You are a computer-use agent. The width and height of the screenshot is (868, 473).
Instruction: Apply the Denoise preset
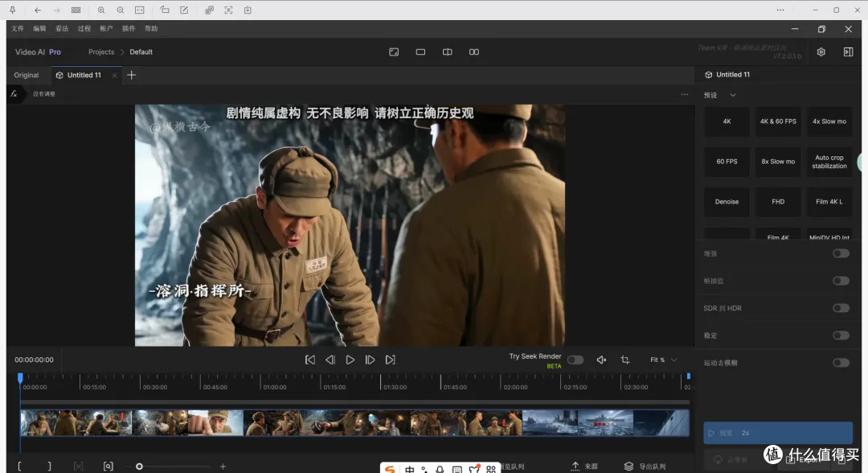pos(727,202)
